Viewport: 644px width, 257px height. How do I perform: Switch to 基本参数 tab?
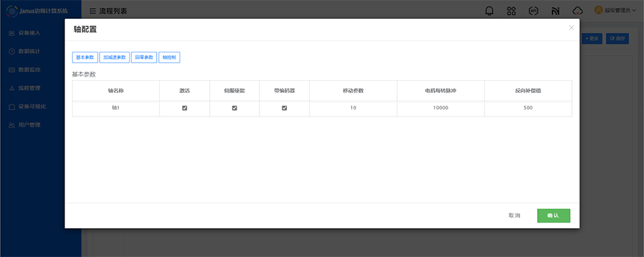[85, 58]
